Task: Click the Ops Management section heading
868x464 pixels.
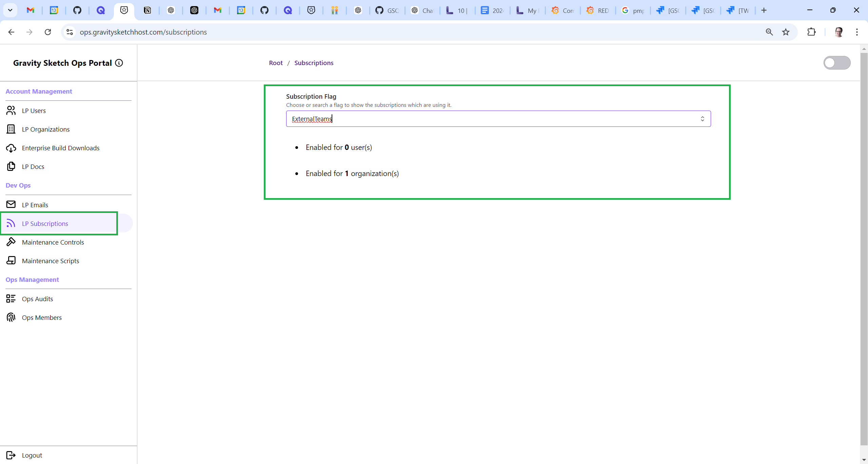Action: coord(32,280)
